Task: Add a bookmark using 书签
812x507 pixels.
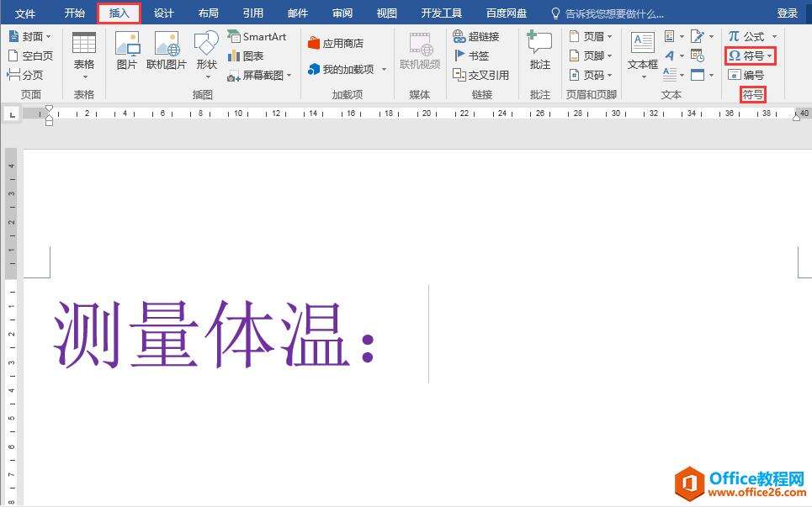Action: coord(471,55)
